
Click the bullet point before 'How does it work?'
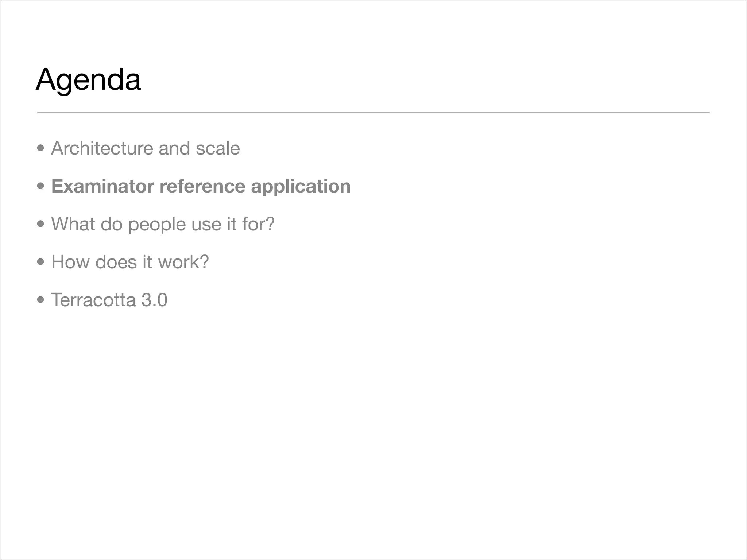pyautogui.click(x=40, y=262)
